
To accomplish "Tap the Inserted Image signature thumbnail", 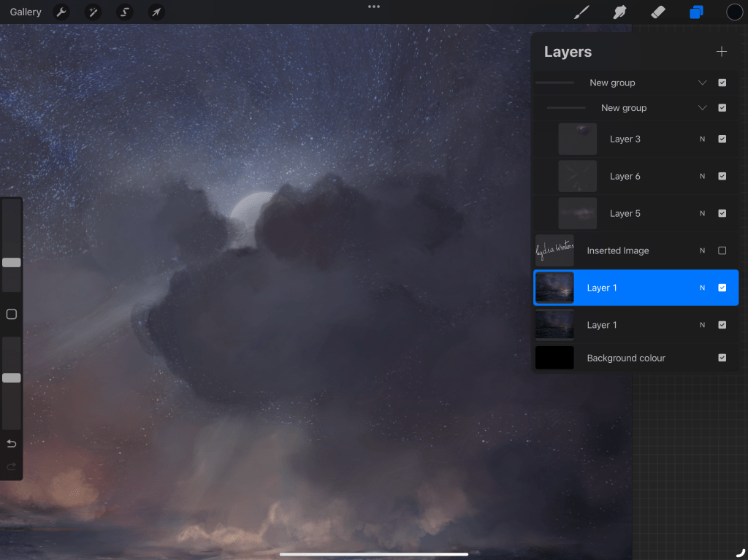I will [x=554, y=250].
